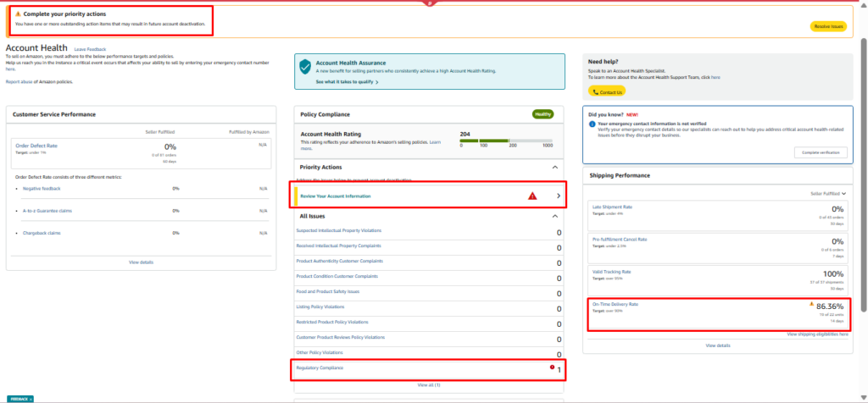
Task: Click the Customer Service Performance heading
Action: click(54, 114)
